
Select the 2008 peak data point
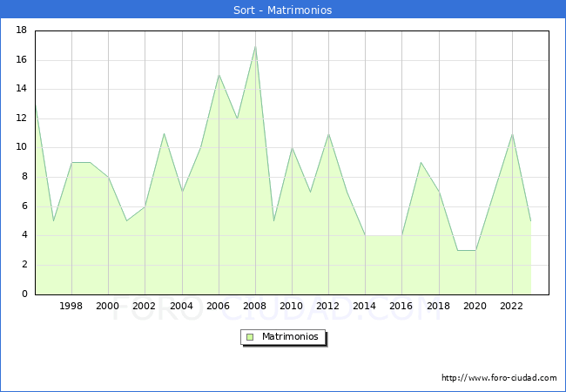pyautogui.click(x=255, y=45)
